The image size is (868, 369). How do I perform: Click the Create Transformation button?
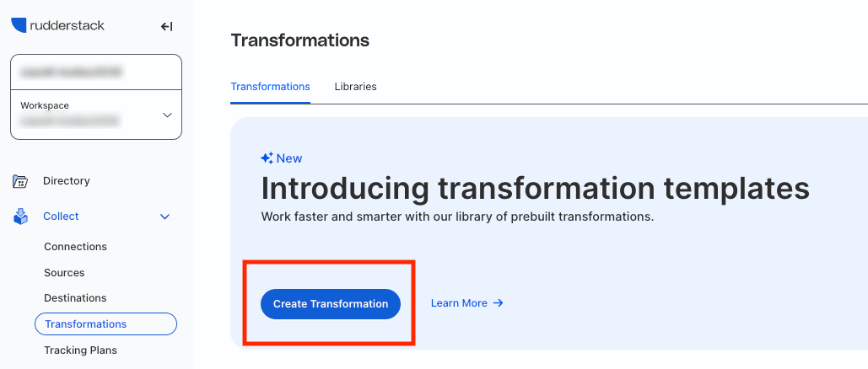(331, 304)
